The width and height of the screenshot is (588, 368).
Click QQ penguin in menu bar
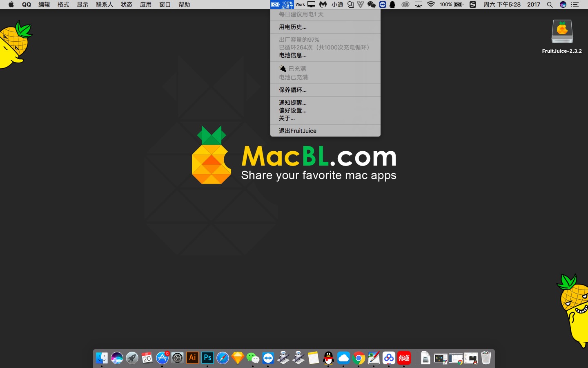click(392, 4)
